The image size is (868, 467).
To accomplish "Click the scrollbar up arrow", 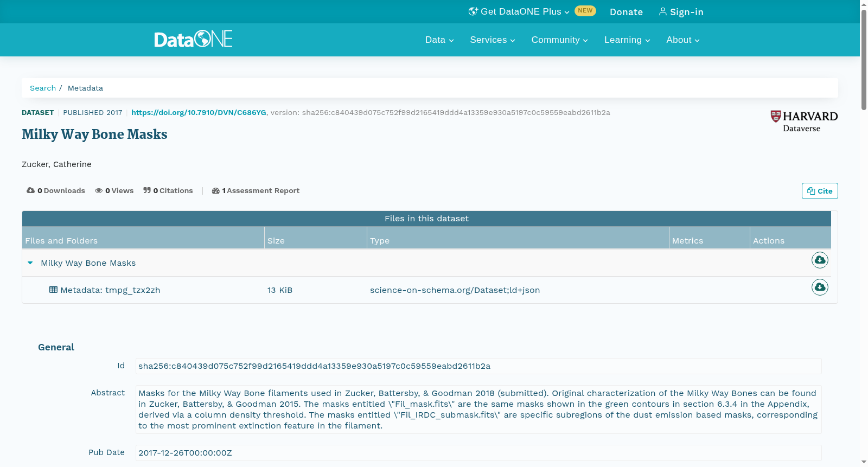I will click(x=864, y=4).
